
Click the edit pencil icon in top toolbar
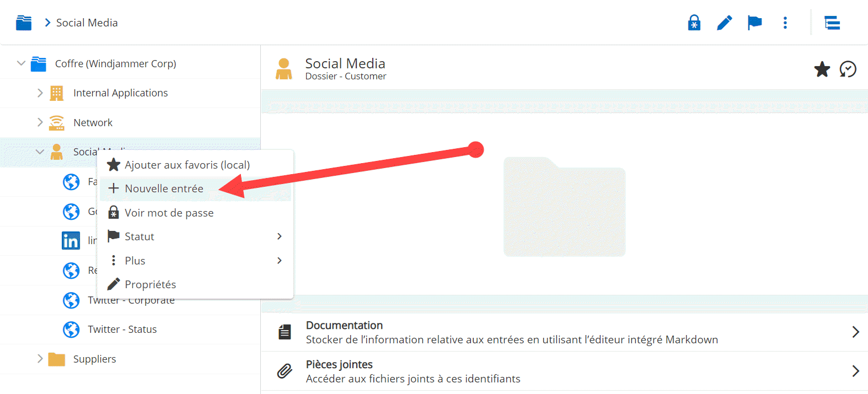[724, 23]
